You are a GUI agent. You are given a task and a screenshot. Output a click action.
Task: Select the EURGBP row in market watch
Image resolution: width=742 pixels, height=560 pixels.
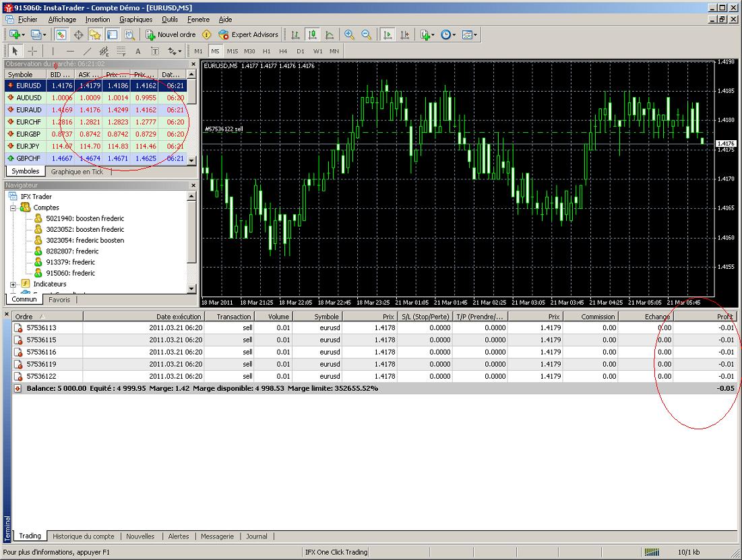pyautogui.click(x=29, y=134)
